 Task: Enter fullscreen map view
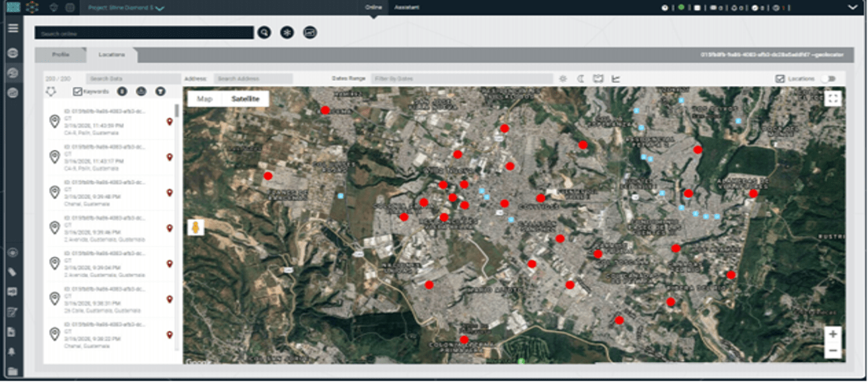click(x=833, y=98)
